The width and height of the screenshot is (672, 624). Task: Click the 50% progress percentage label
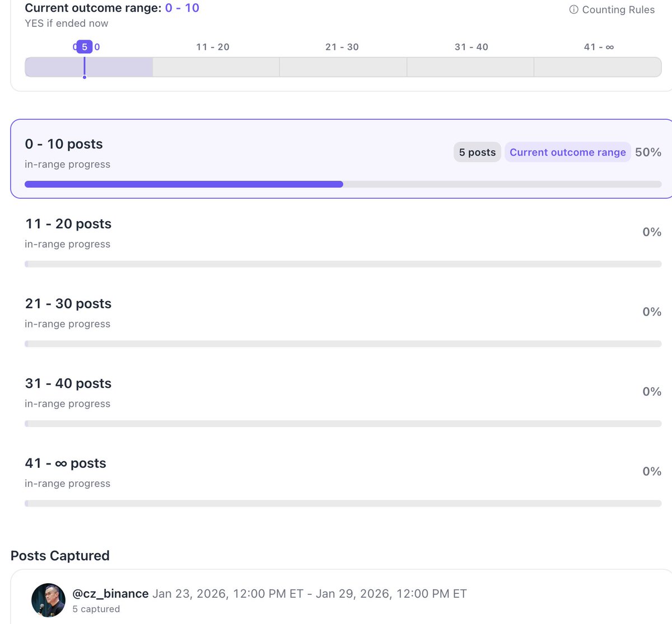click(x=648, y=152)
